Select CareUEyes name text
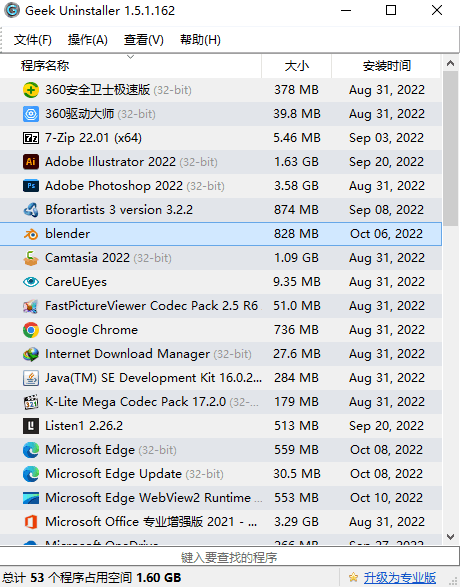Image resolution: width=460 pixels, height=587 pixels. point(76,282)
